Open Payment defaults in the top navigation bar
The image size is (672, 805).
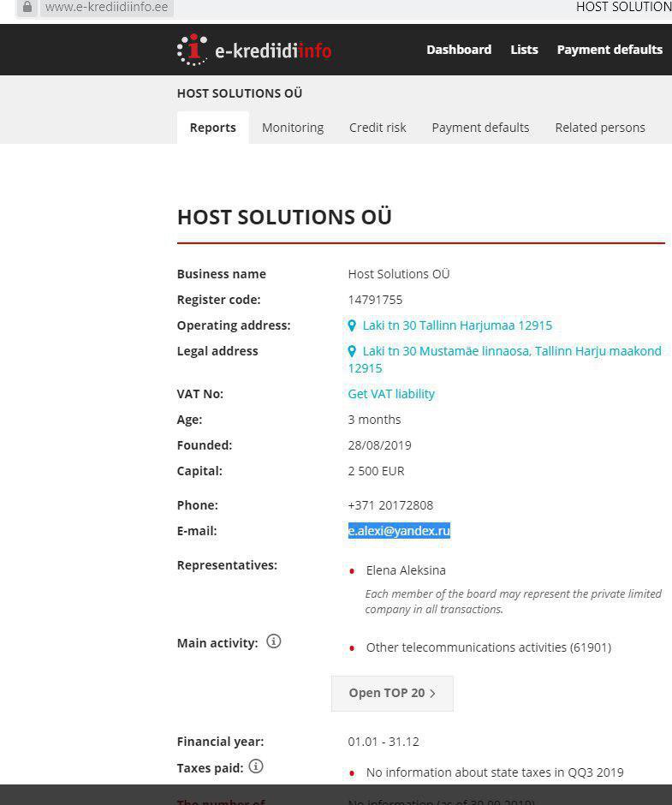pos(610,50)
